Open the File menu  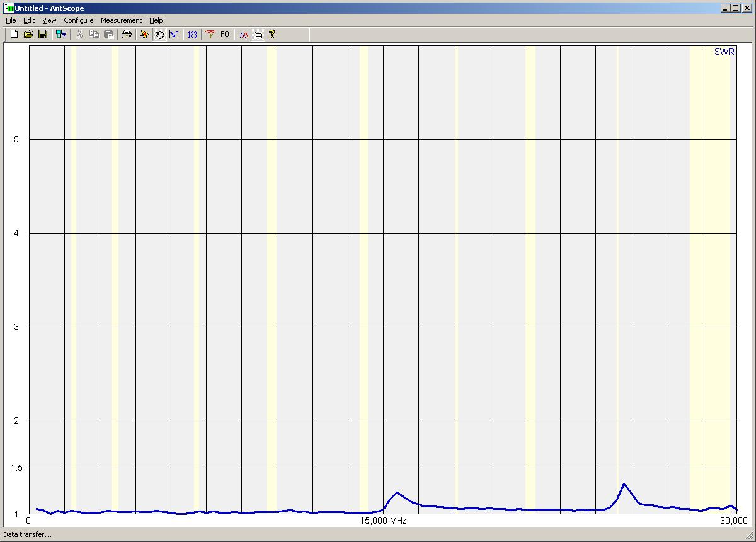coord(11,20)
